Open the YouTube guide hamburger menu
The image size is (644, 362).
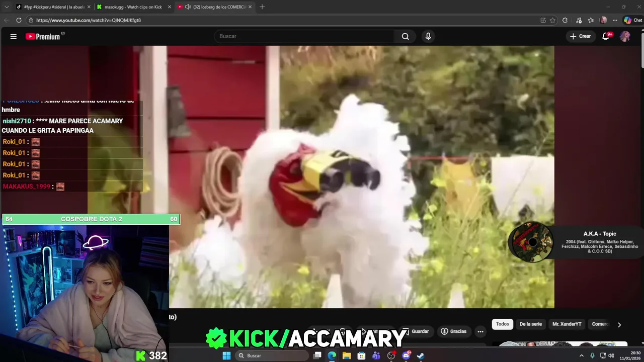(14, 36)
